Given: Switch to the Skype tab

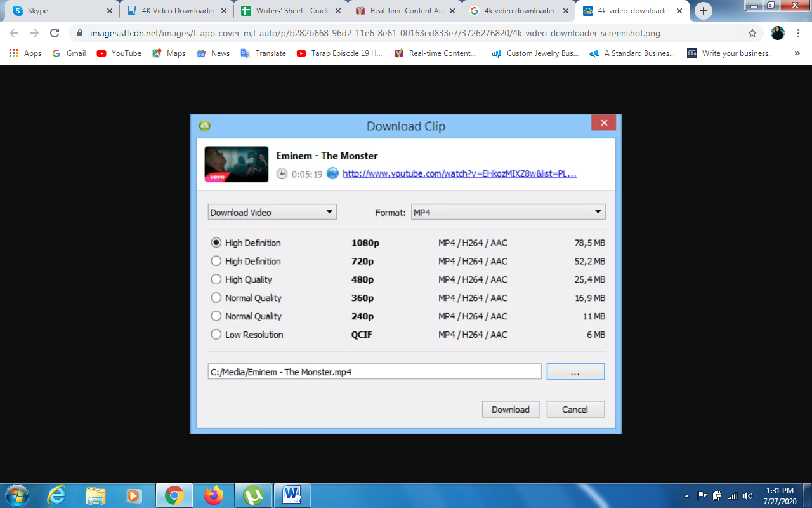Looking at the screenshot, I should click(x=62, y=11).
